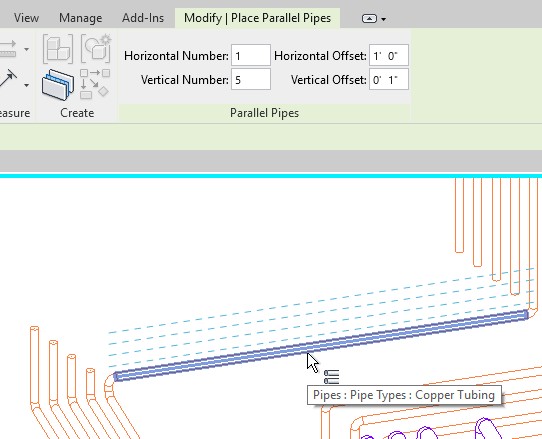
Task: Open the dropdown arrow beside the ribbon toggle
Action: coord(383,19)
